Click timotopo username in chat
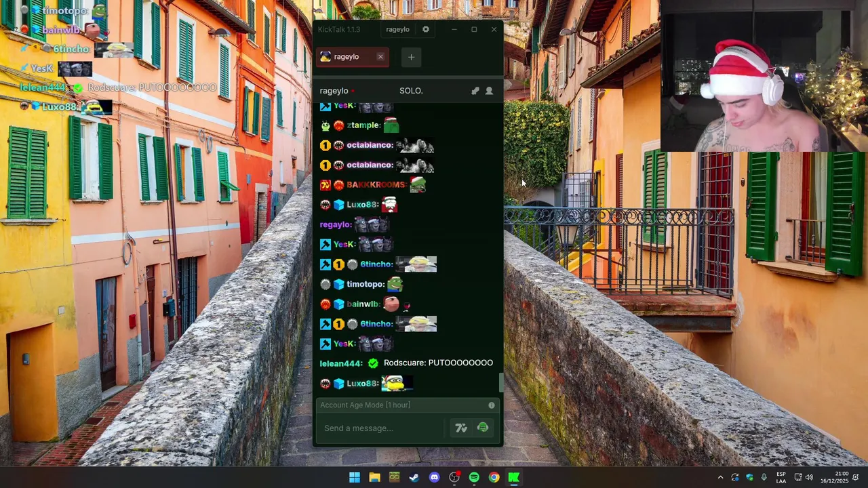This screenshot has width=868, height=488. click(366, 285)
